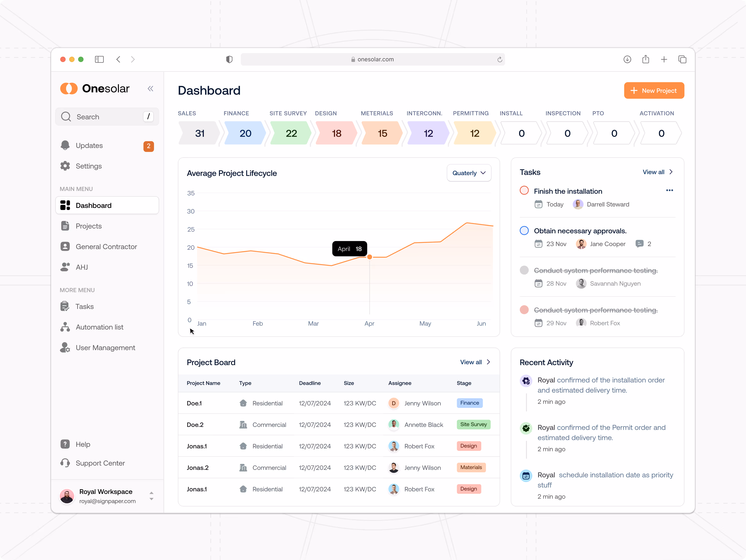
Task: Expand the Royal Workspace switcher
Action: [152, 496]
